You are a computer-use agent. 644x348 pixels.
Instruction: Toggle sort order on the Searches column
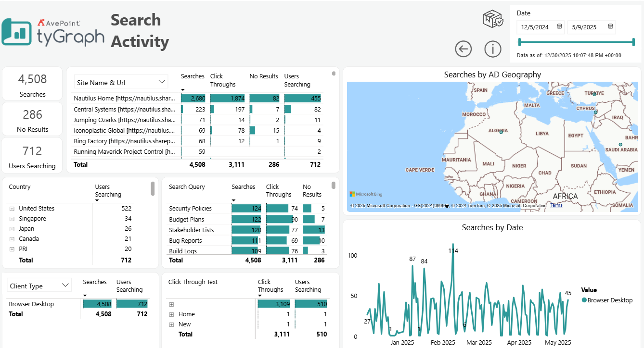[x=193, y=79]
